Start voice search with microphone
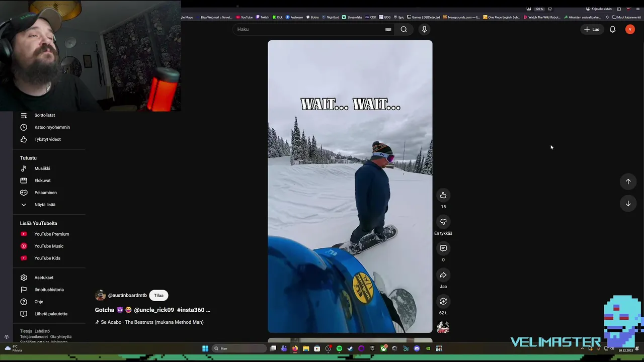This screenshot has width=644, height=362. point(424,29)
